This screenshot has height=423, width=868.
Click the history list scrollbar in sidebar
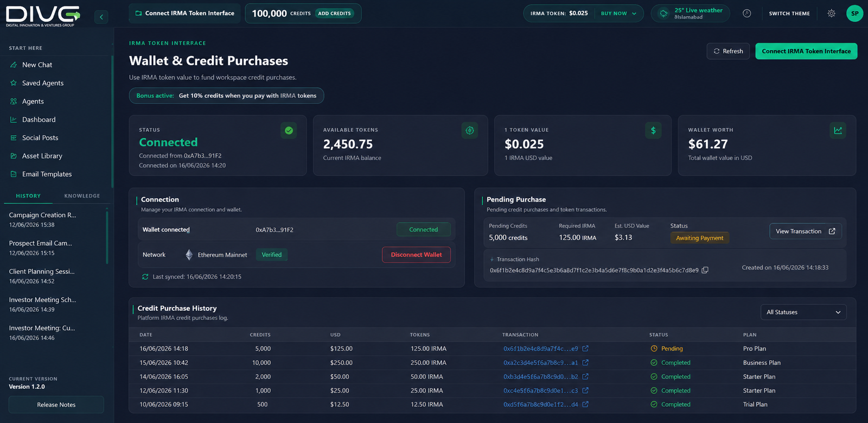tap(107, 238)
